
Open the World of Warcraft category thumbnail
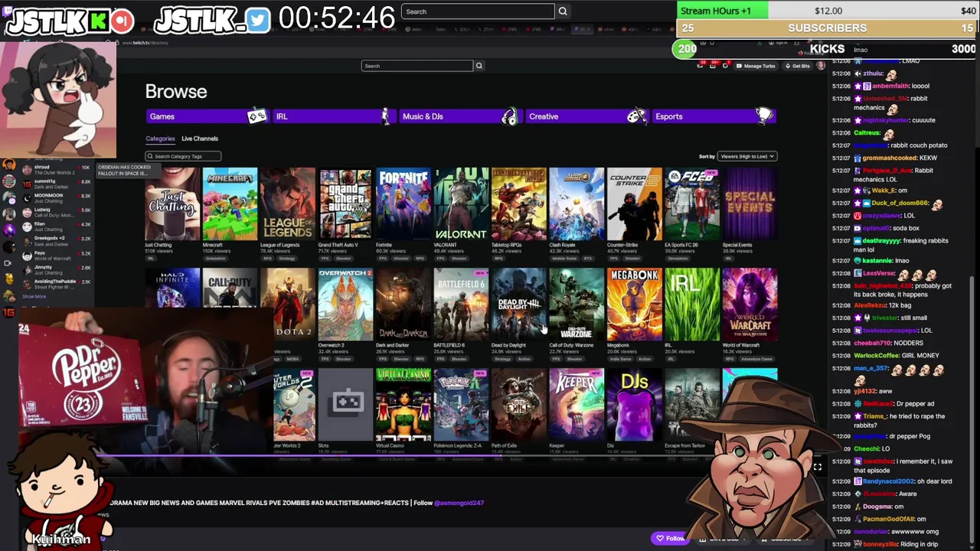[x=750, y=304]
